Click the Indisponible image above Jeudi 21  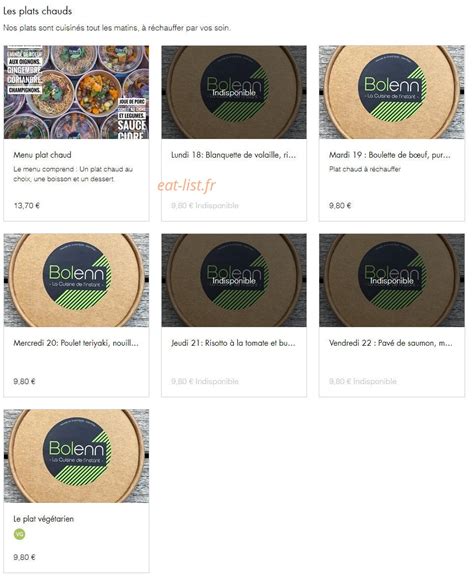[234, 280]
